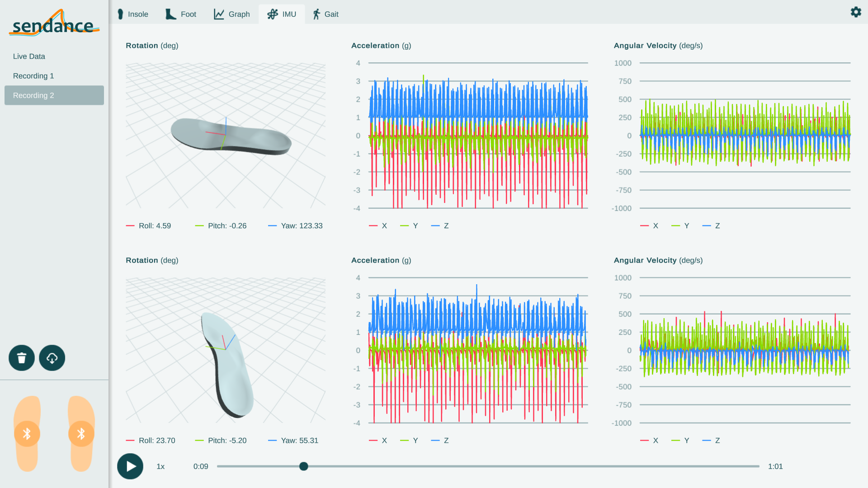The width and height of the screenshot is (868, 488).
Task: Click the bottom insole 3D model
Action: 227,364
